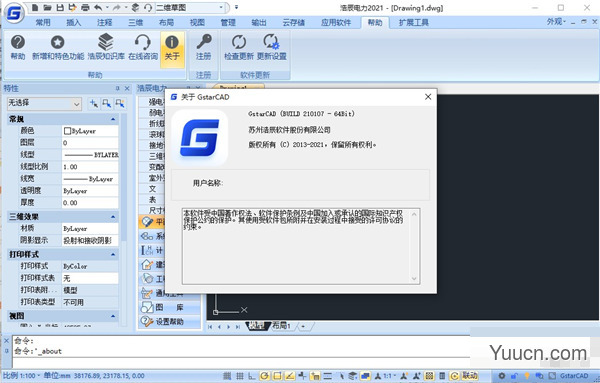Click select objects icon in 特性 panel
Screen dimensions: 600x383
[x=107, y=103]
